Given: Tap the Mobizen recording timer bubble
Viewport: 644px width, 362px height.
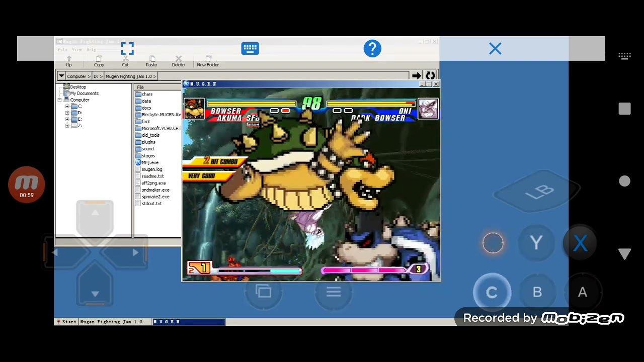Looking at the screenshot, I should [27, 185].
